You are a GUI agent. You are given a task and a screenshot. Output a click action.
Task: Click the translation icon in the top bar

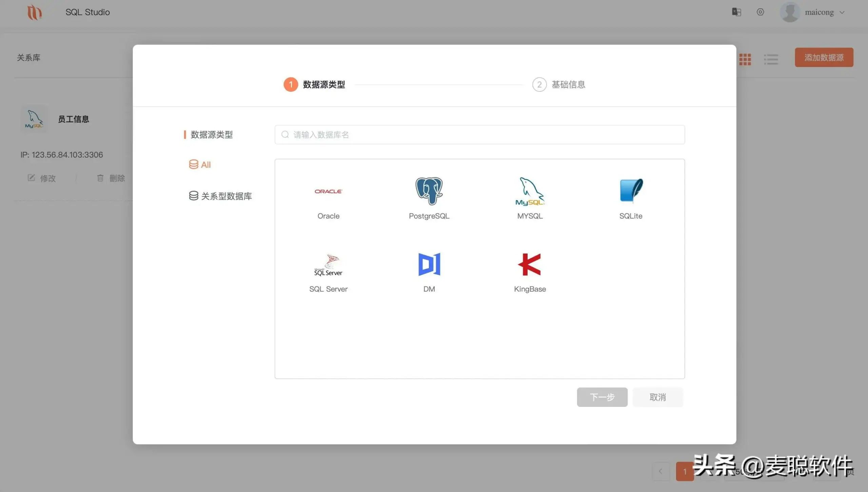click(x=736, y=12)
